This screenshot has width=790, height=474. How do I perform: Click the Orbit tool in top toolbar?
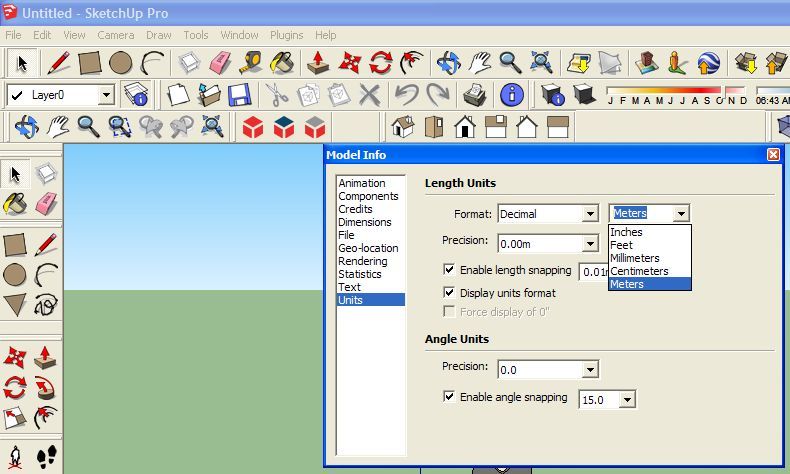(x=448, y=63)
